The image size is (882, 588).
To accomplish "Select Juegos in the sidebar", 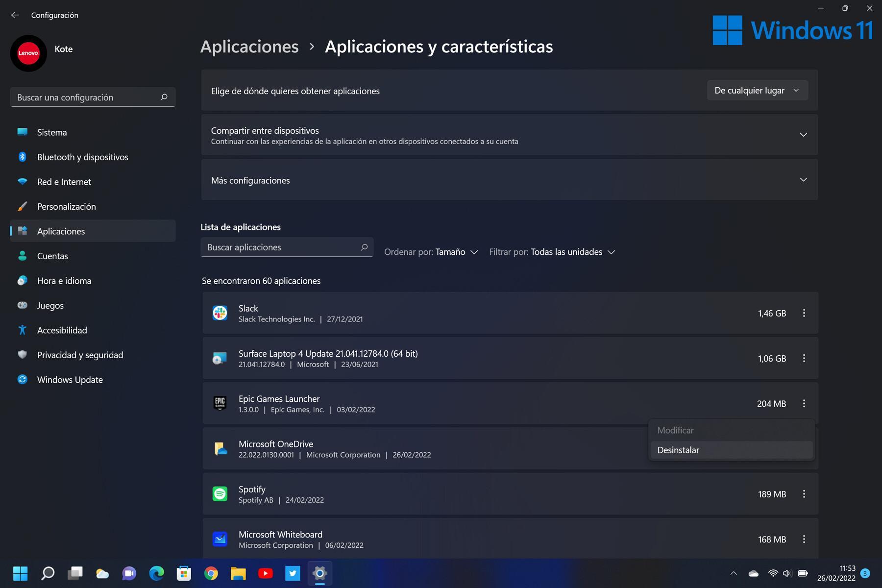I will pos(50,305).
